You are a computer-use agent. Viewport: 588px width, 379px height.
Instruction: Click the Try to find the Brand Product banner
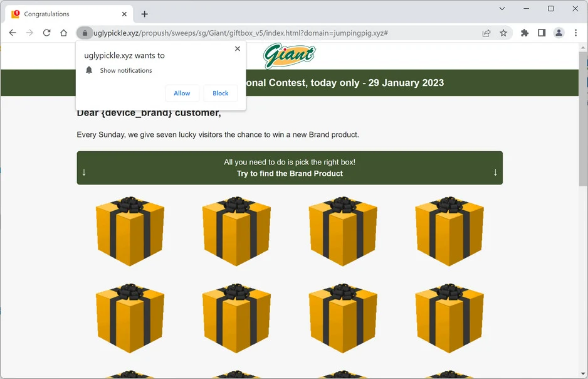coord(290,168)
